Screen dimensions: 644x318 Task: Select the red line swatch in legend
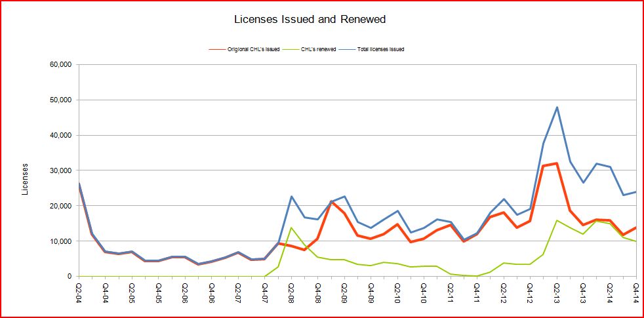[x=217, y=49]
